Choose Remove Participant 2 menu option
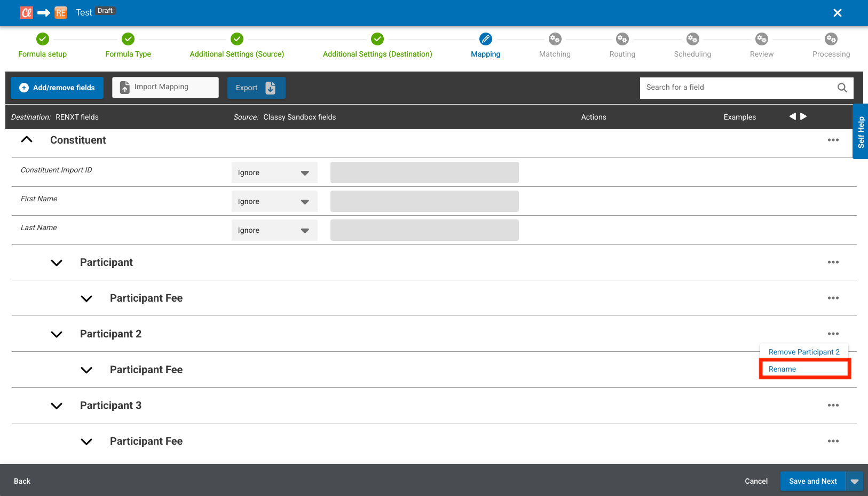Image resolution: width=868 pixels, height=496 pixels. point(803,352)
